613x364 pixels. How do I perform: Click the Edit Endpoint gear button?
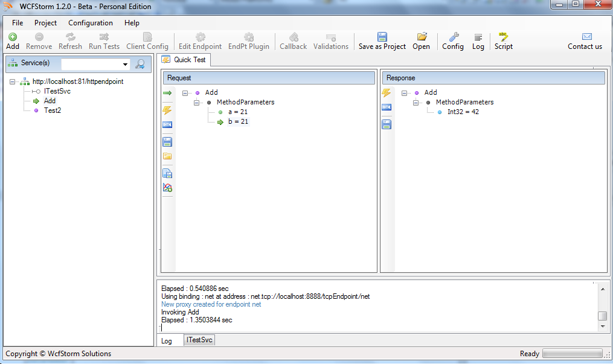click(200, 41)
